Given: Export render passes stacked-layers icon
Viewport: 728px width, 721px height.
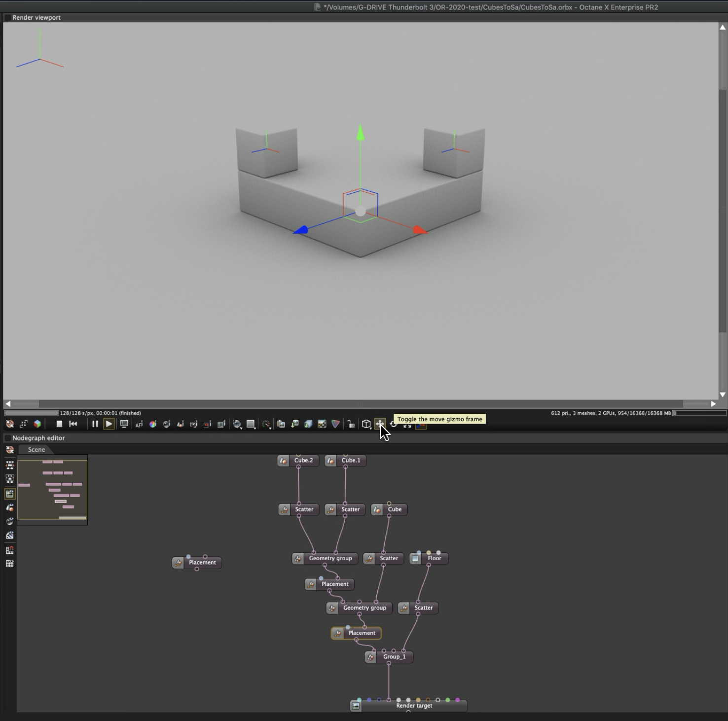Looking at the screenshot, I should click(x=308, y=424).
